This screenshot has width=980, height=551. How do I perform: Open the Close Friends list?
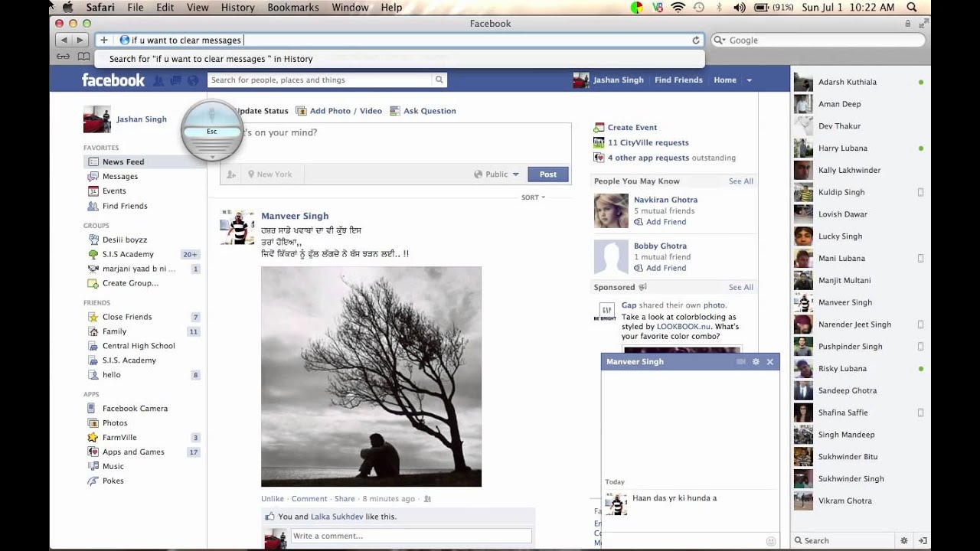click(127, 317)
